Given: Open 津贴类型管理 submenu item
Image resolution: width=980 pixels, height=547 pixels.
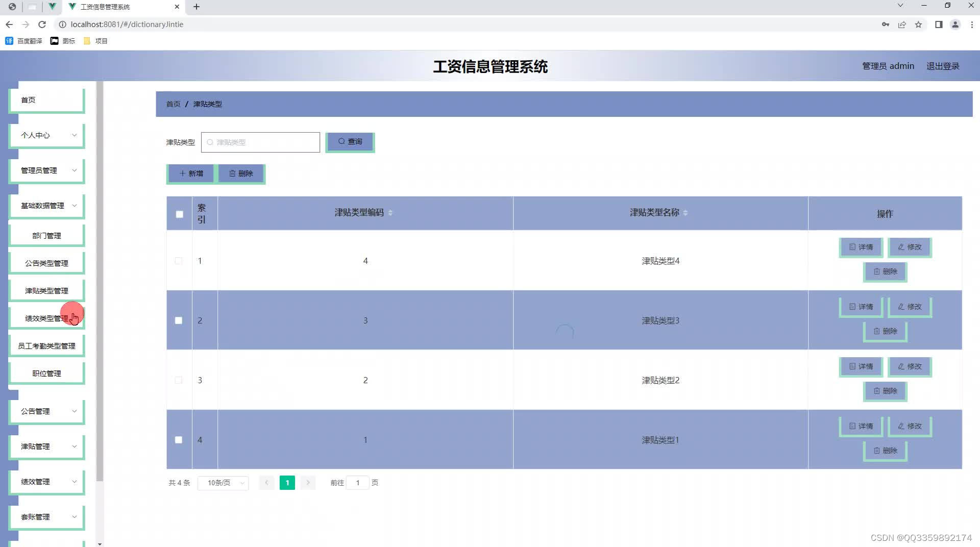Looking at the screenshot, I should [46, 291].
